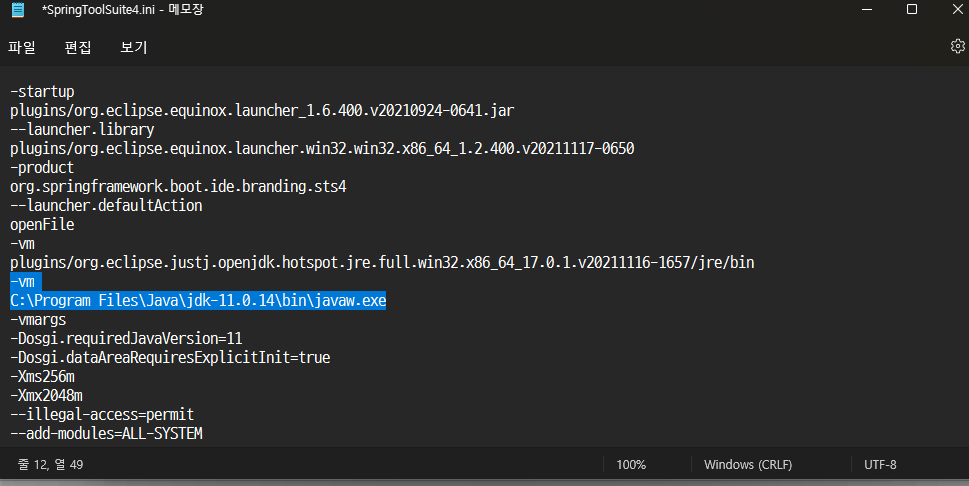969x486 pixels.
Task: Click the '--launcher.defaultAction' line
Action: [x=106, y=205]
